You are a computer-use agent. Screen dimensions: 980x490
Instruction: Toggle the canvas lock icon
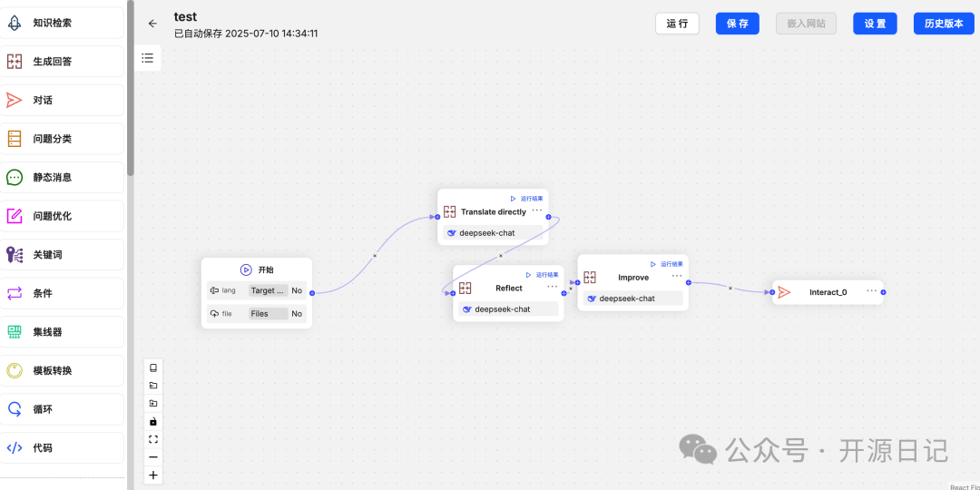tap(153, 421)
